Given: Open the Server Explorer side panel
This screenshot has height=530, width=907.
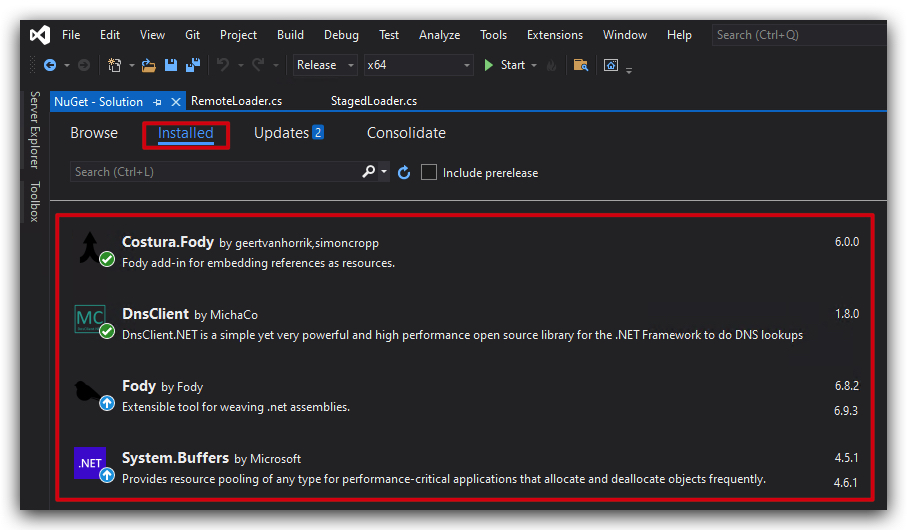Looking at the screenshot, I should coord(35,130).
